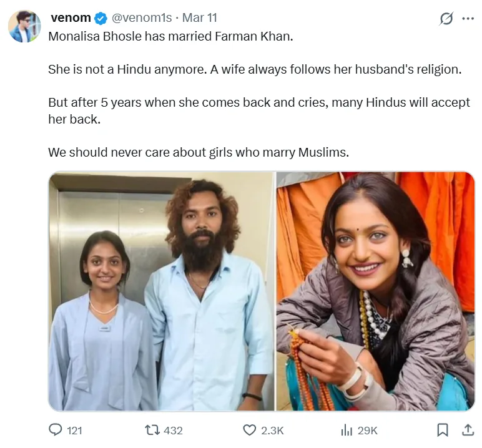Open the Mar 11 timestamp link
This screenshot has height=448, width=482.
199,18
